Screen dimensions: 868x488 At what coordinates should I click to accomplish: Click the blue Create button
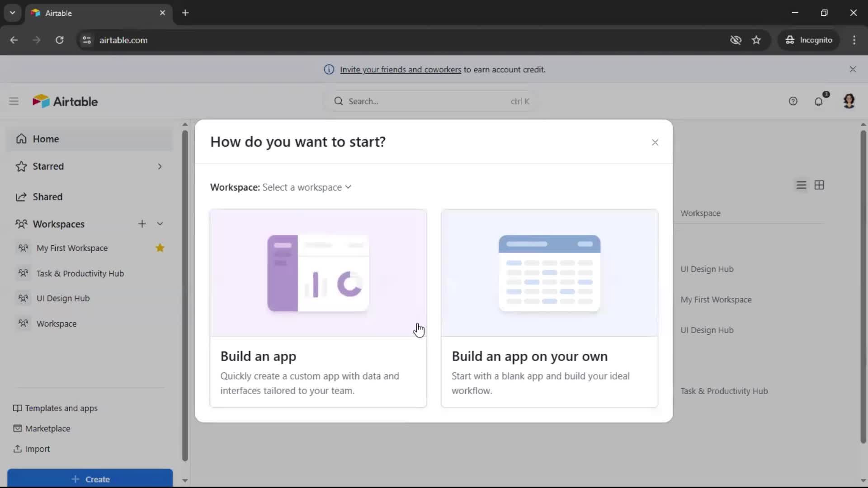tap(90, 479)
